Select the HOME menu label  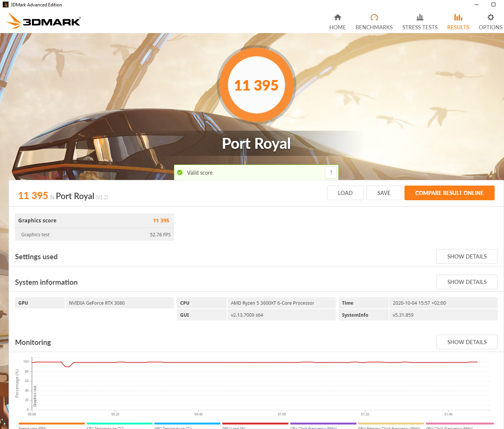pos(338,27)
